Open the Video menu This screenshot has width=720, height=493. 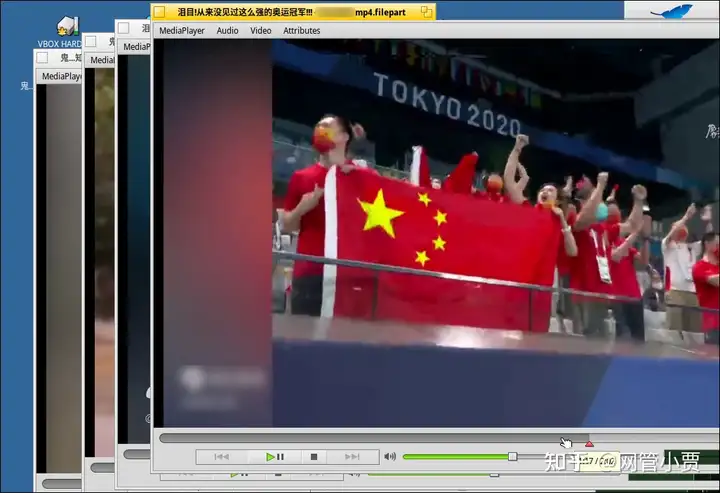(260, 30)
